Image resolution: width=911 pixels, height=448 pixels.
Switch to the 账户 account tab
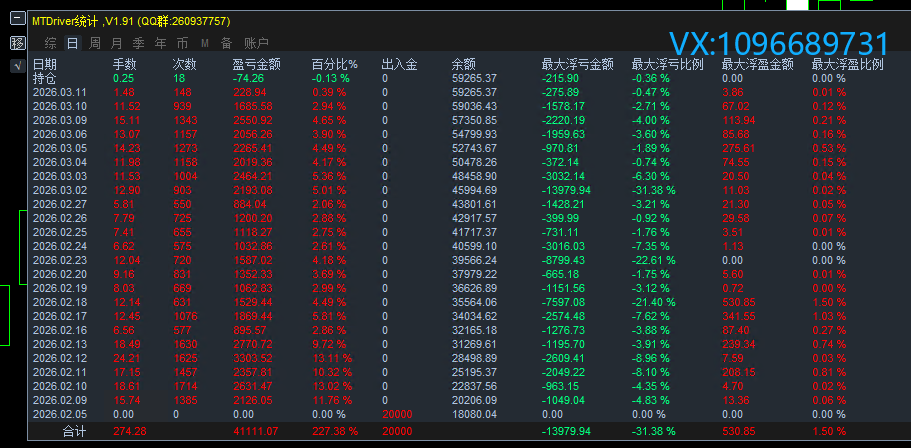point(256,43)
